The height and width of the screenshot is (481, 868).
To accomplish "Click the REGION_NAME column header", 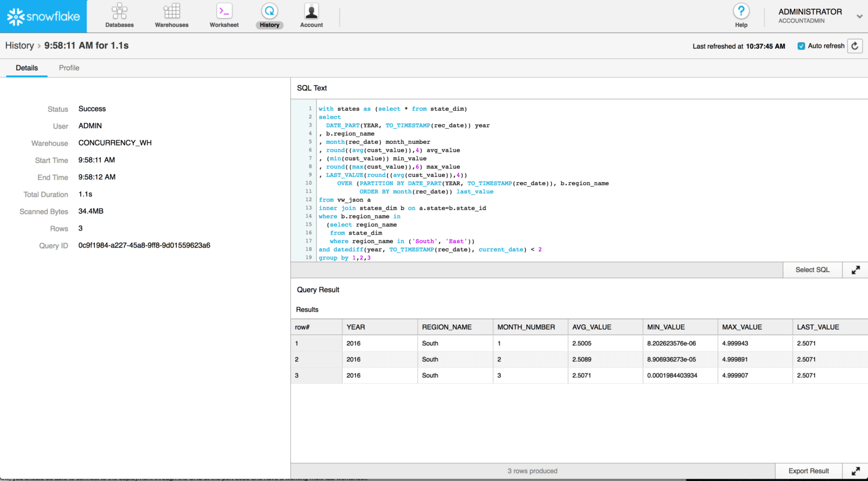I will (446, 327).
